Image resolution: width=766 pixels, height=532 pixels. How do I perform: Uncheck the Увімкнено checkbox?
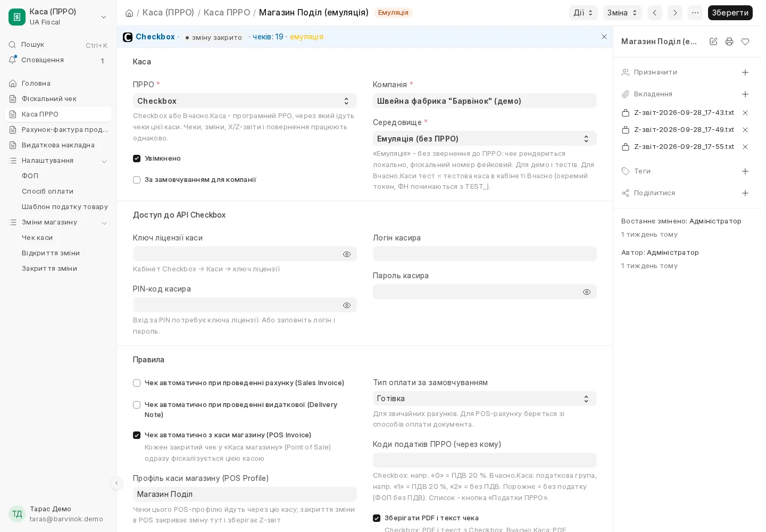click(137, 159)
